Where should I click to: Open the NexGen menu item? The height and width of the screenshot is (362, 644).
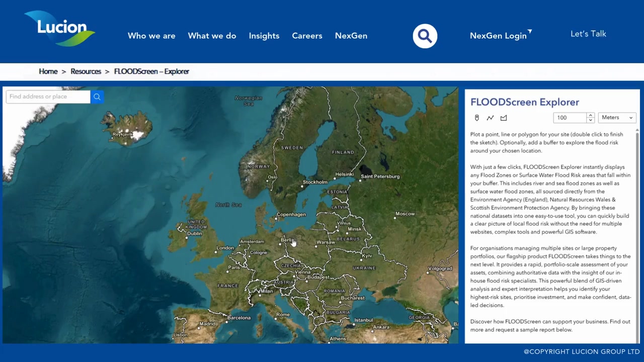(351, 36)
